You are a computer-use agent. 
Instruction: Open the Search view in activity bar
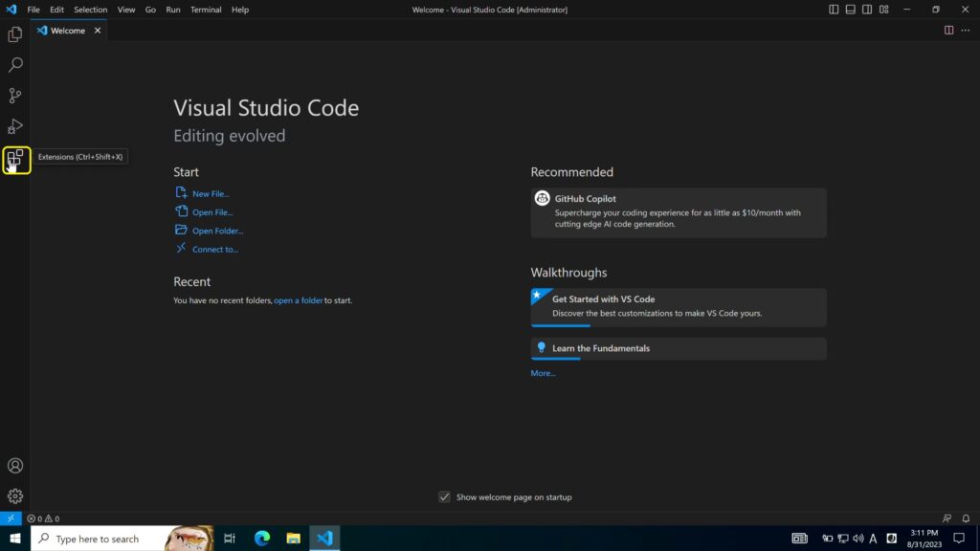pos(15,65)
